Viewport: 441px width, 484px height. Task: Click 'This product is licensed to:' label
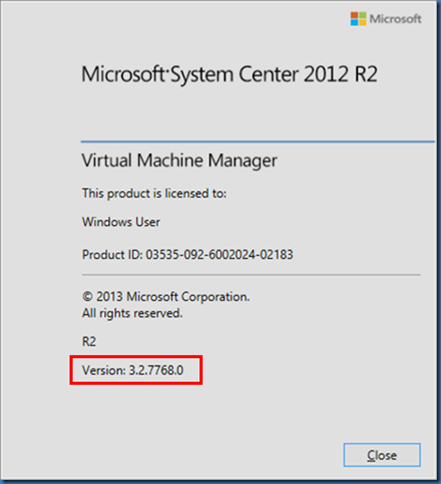(154, 193)
